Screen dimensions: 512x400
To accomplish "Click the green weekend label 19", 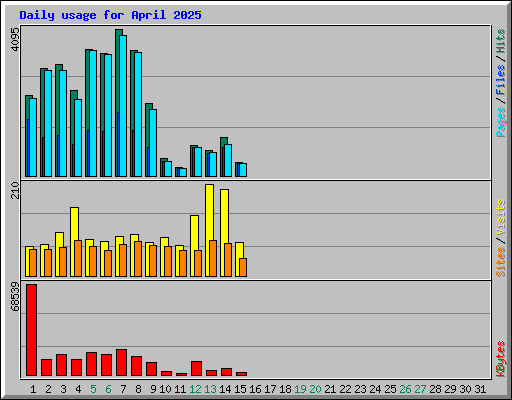I will click(x=300, y=389).
